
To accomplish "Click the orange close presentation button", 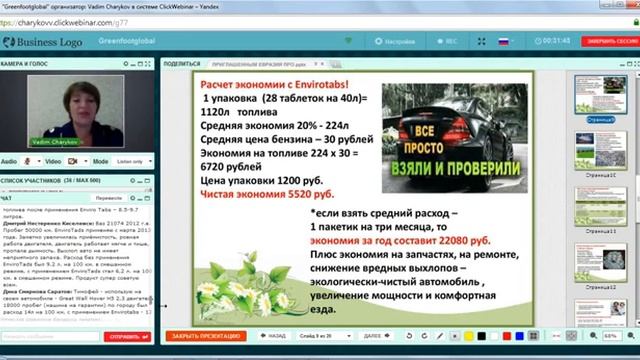I will [206, 336].
